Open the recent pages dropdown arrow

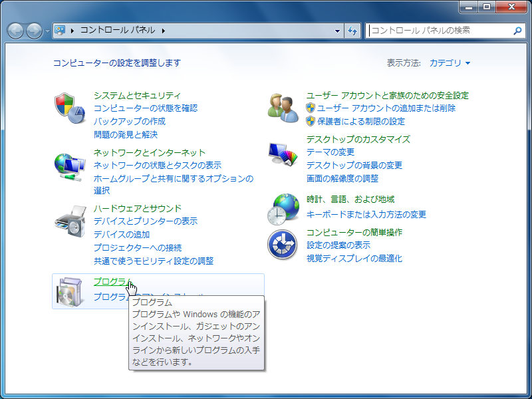coord(47,31)
